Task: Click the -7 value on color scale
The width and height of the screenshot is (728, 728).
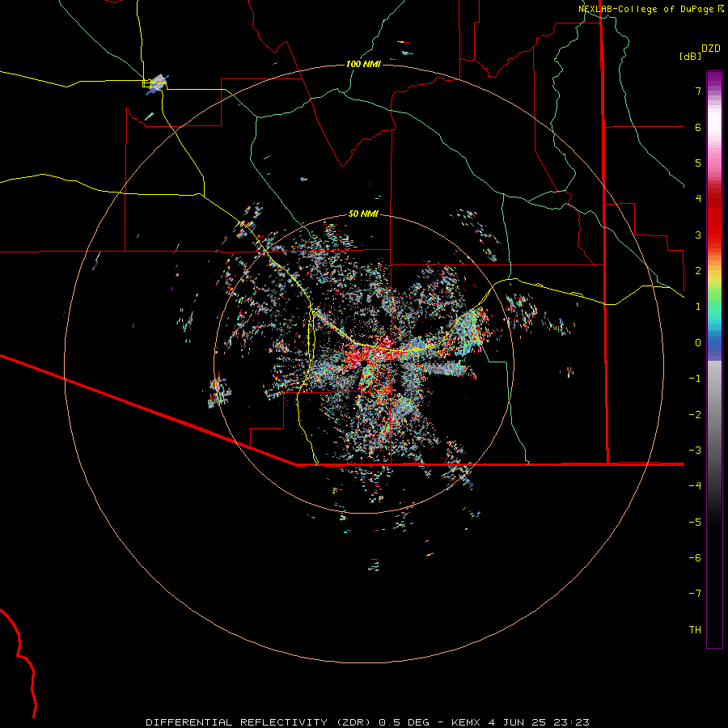Action: pyautogui.click(x=695, y=594)
